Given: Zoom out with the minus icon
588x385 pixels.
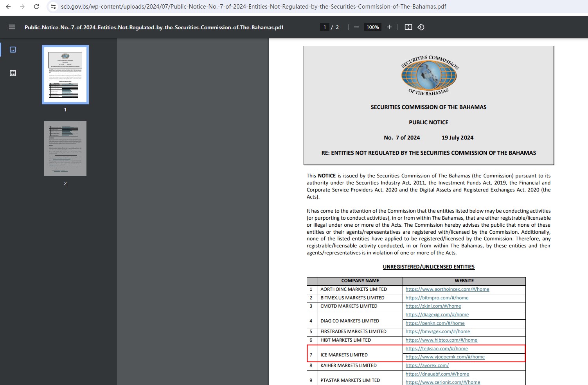Looking at the screenshot, I should click(356, 27).
